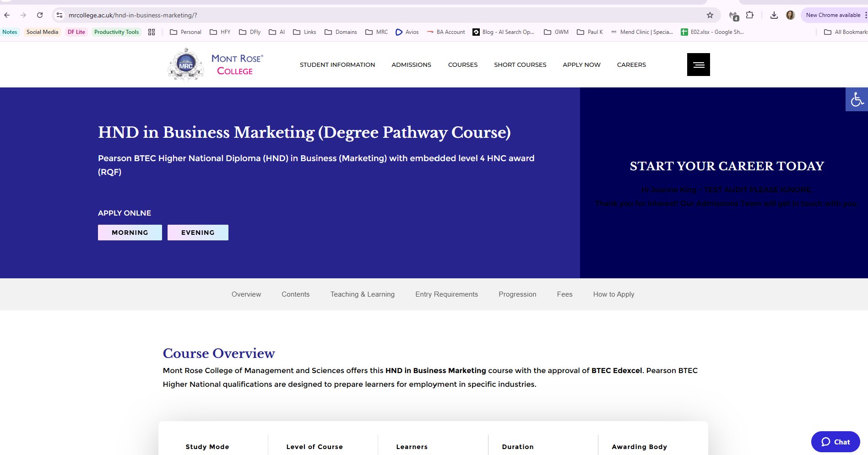Click the EVENING apply button

click(198, 232)
